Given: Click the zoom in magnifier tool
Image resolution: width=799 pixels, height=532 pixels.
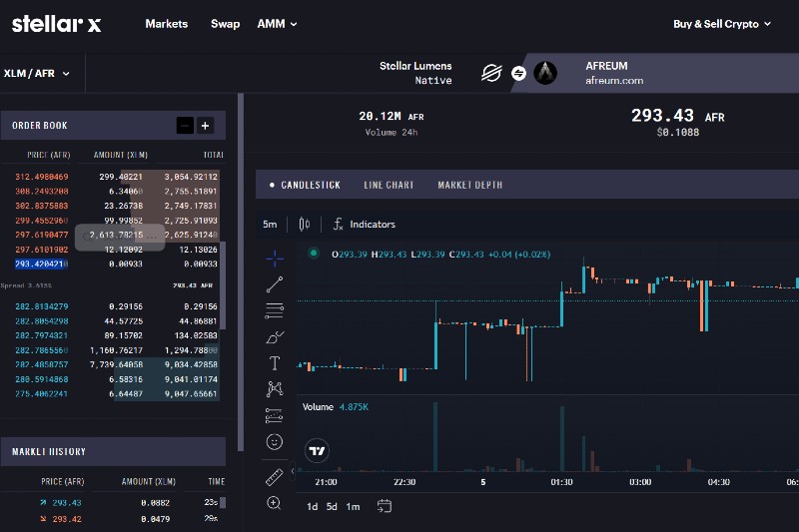Looking at the screenshot, I should tap(275, 503).
